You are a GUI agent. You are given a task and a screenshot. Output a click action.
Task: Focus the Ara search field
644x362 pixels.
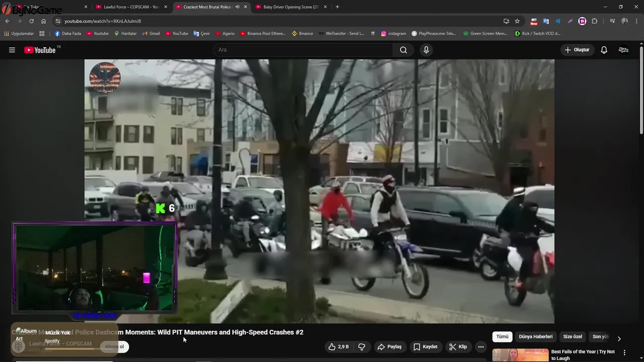(x=303, y=50)
